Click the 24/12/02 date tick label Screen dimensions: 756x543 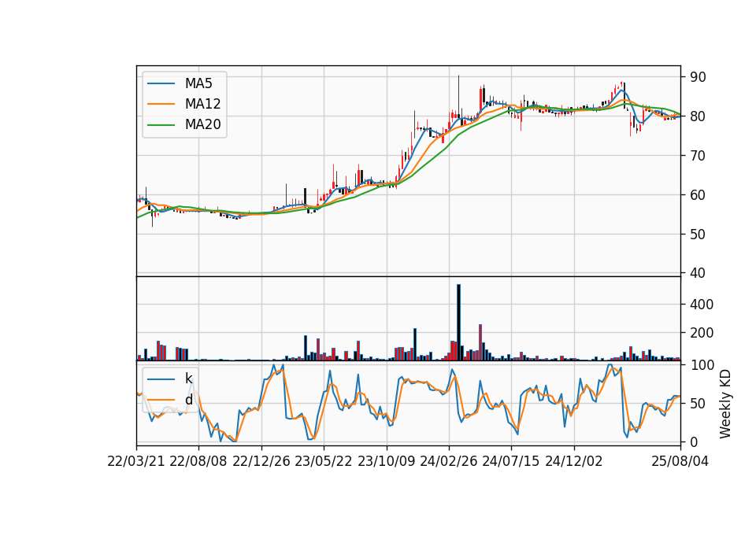(x=574, y=461)
